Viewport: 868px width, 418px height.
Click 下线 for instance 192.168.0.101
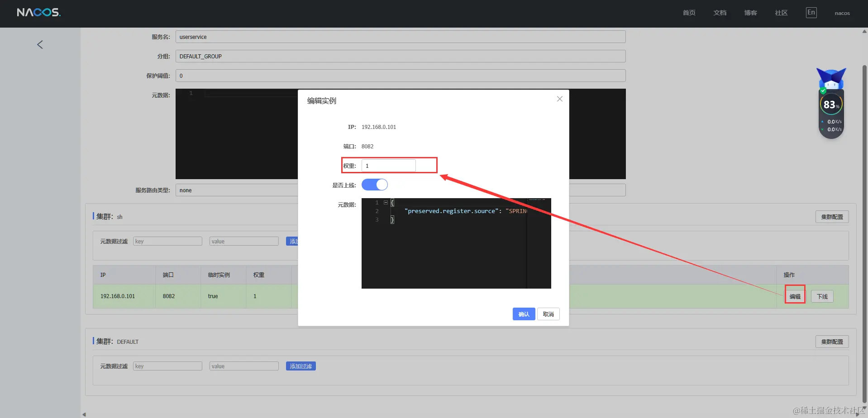coord(822,296)
